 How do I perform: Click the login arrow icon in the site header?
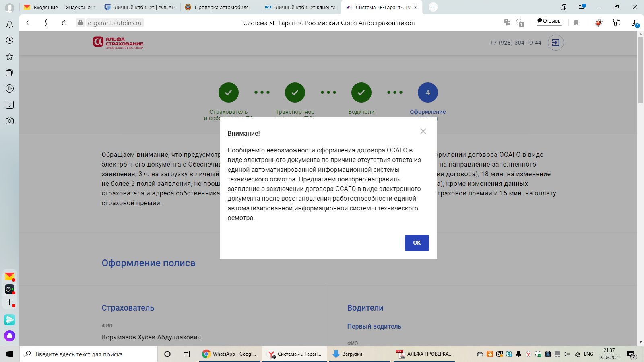(x=555, y=43)
